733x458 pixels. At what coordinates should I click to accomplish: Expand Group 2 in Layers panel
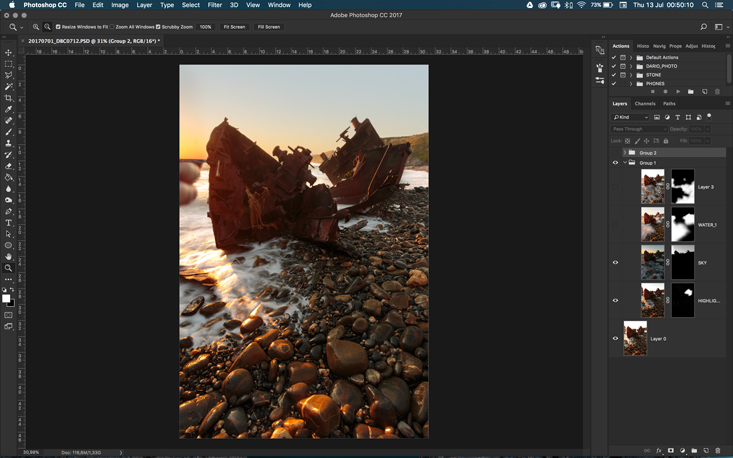(625, 153)
